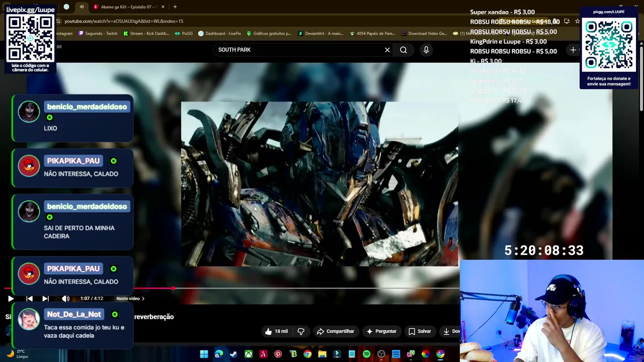The image size is (644, 362).
Task: Open the 21°C Limpo weather widget
Action: click(x=16, y=354)
